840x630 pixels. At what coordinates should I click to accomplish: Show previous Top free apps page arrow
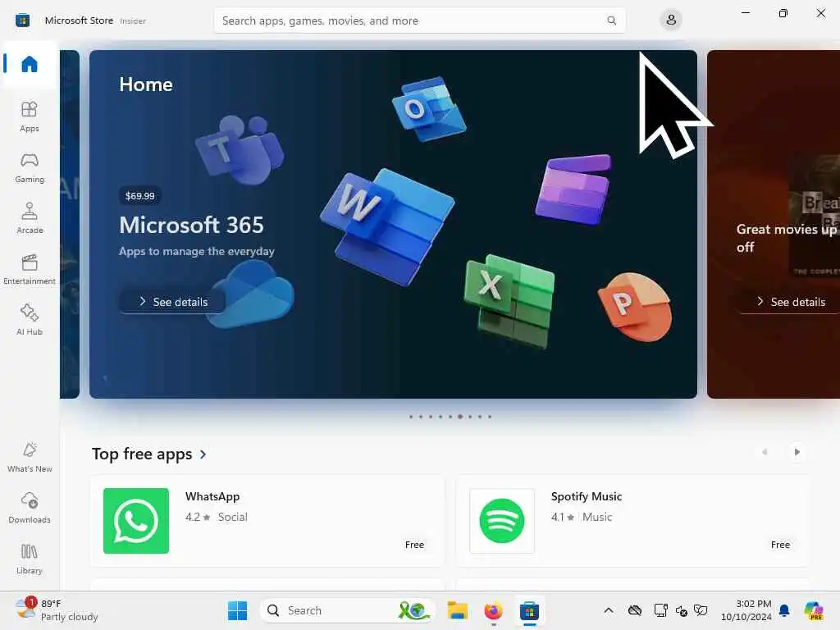[x=765, y=452]
